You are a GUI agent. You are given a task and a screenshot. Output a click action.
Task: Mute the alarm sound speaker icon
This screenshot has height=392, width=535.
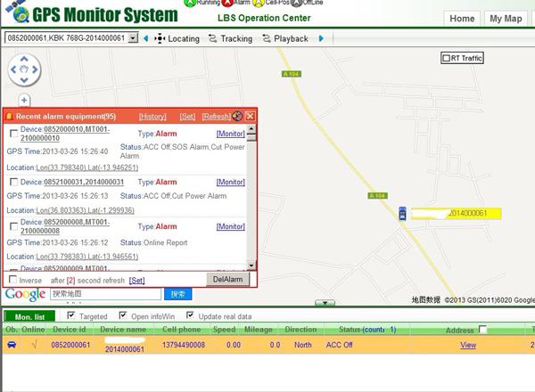(x=237, y=116)
